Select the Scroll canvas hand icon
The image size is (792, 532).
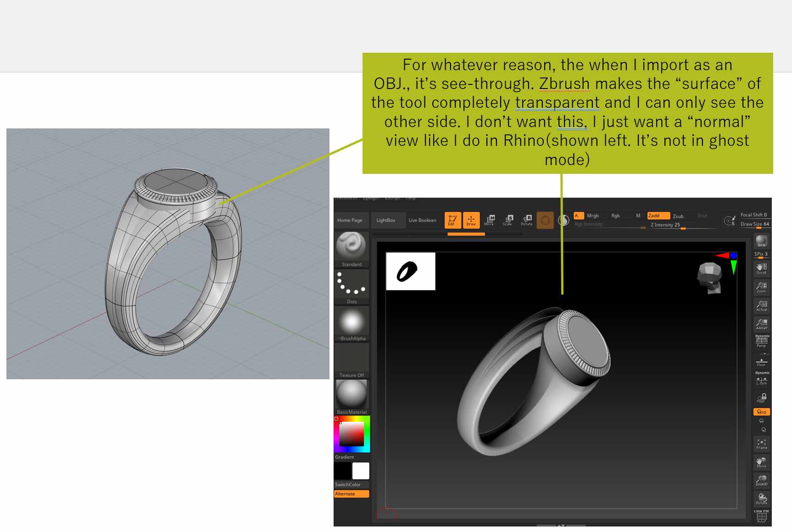(x=762, y=269)
